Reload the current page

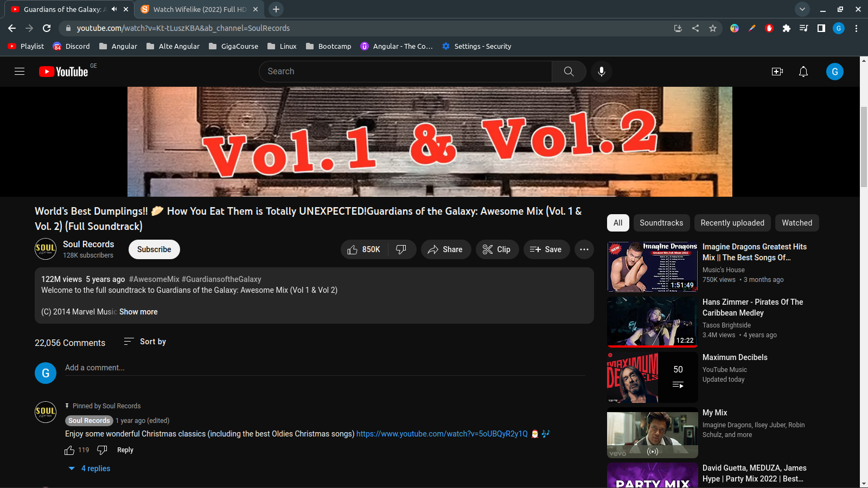click(x=47, y=28)
